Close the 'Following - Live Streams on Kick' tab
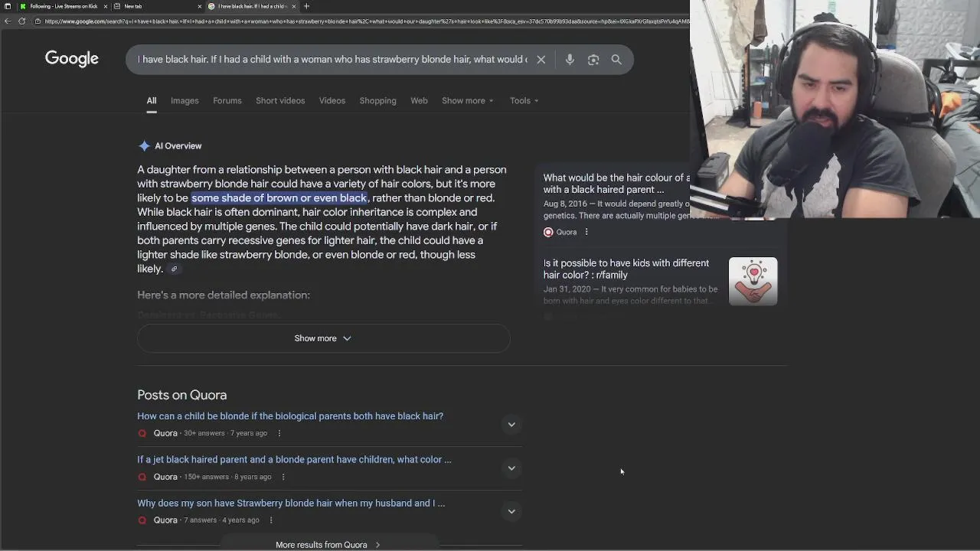980x551 pixels. [105, 6]
